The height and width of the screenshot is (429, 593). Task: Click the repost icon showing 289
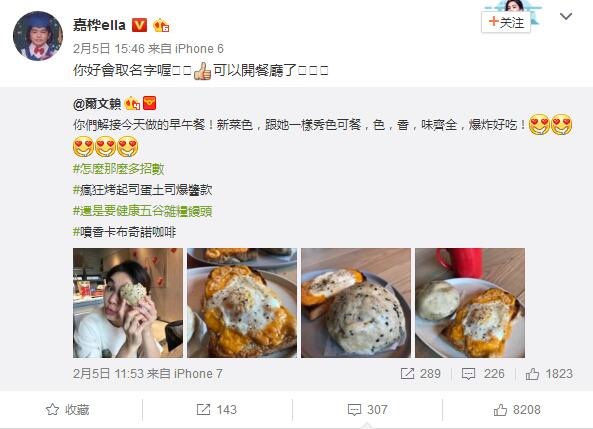click(x=407, y=374)
